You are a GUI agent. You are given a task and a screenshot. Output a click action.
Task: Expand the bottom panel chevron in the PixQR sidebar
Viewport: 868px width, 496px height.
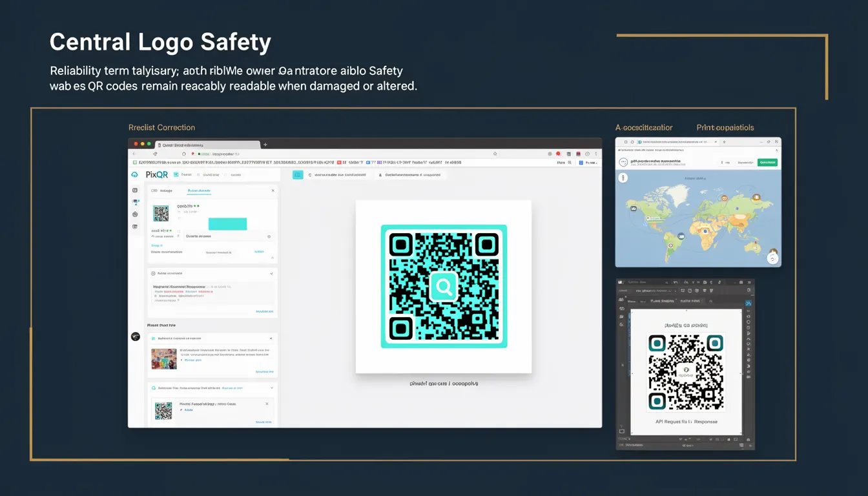(x=272, y=388)
